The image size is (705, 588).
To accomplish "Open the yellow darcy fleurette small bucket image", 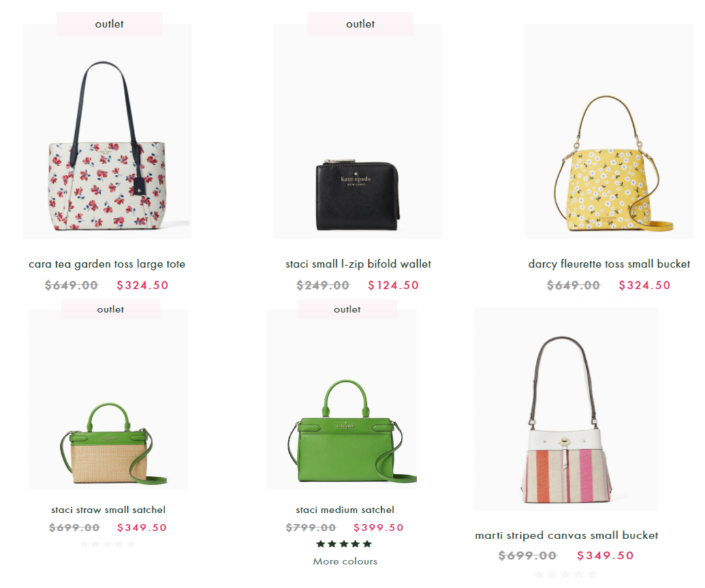I will (x=609, y=131).
